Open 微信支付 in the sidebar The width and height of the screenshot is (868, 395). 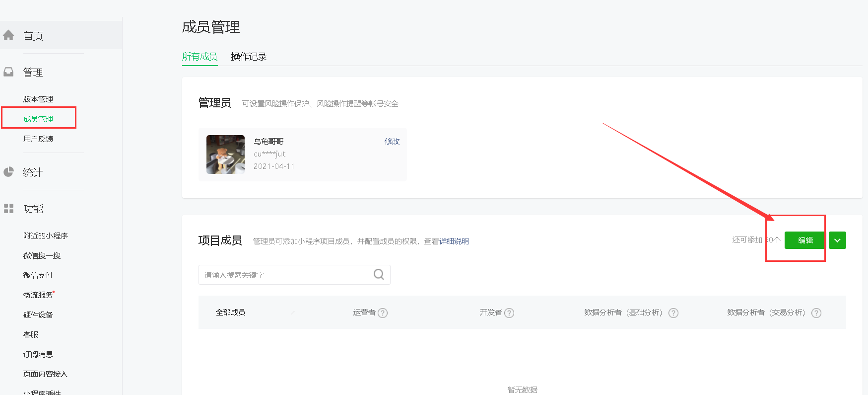(38, 275)
